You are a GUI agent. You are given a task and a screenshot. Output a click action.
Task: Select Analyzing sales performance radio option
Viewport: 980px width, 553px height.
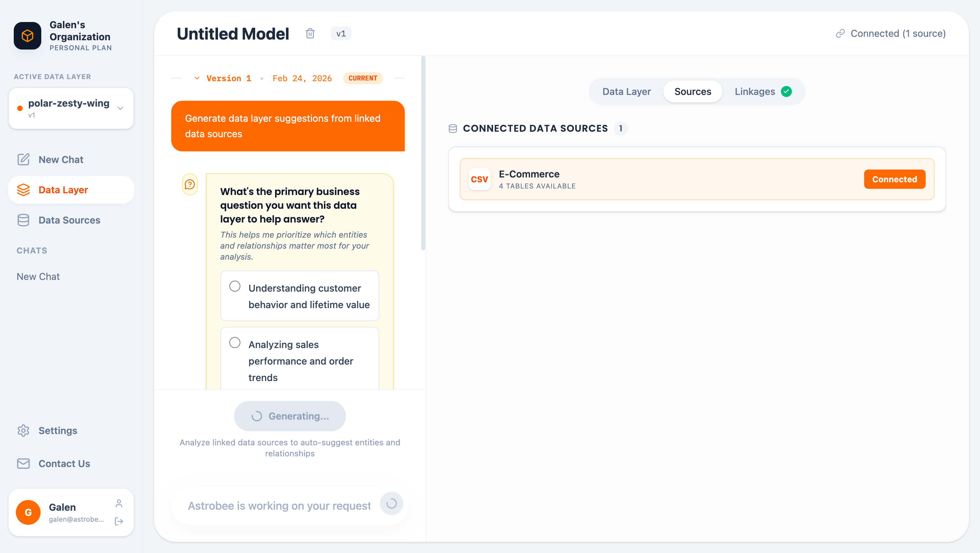coord(235,343)
